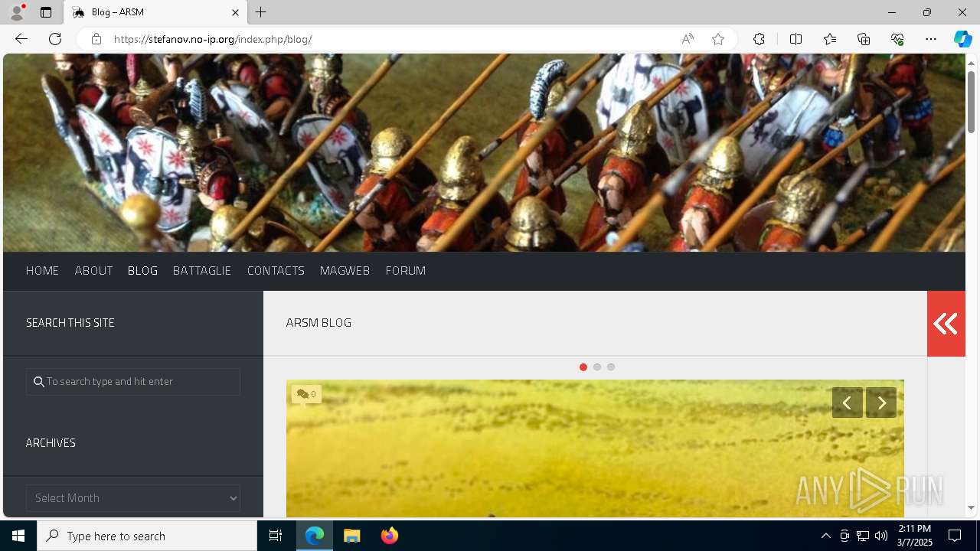Open the Windows Start menu
The image size is (980, 551).
pos(18,536)
